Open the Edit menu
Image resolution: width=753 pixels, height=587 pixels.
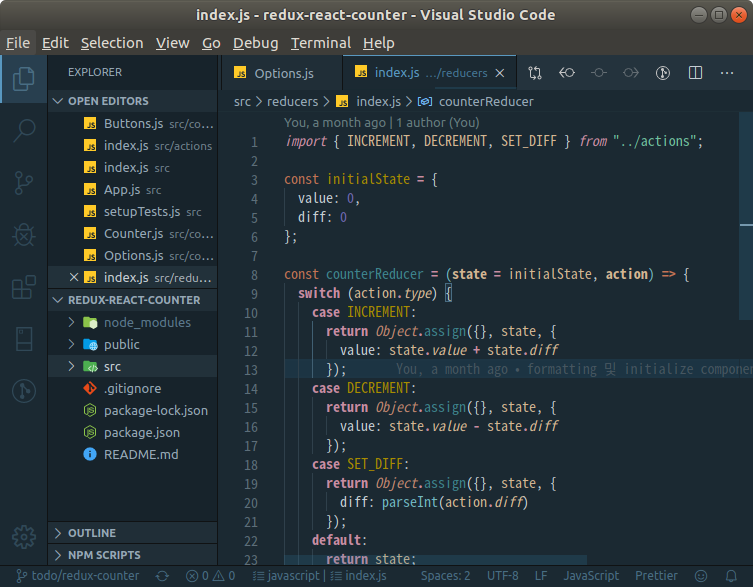[x=55, y=43]
